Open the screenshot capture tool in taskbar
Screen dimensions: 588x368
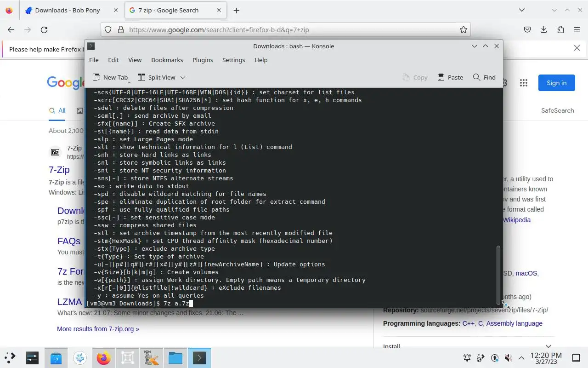(x=128, y=357)
